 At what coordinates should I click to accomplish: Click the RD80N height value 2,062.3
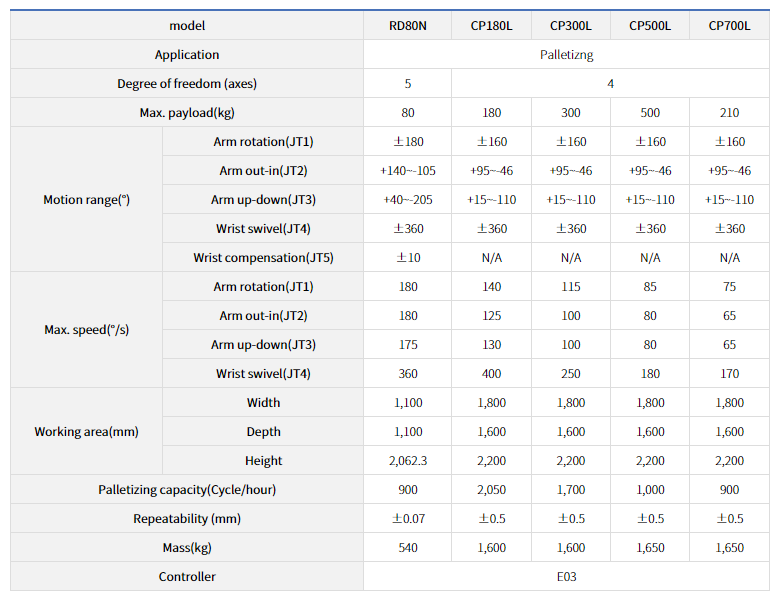click(x=407, y=461)
